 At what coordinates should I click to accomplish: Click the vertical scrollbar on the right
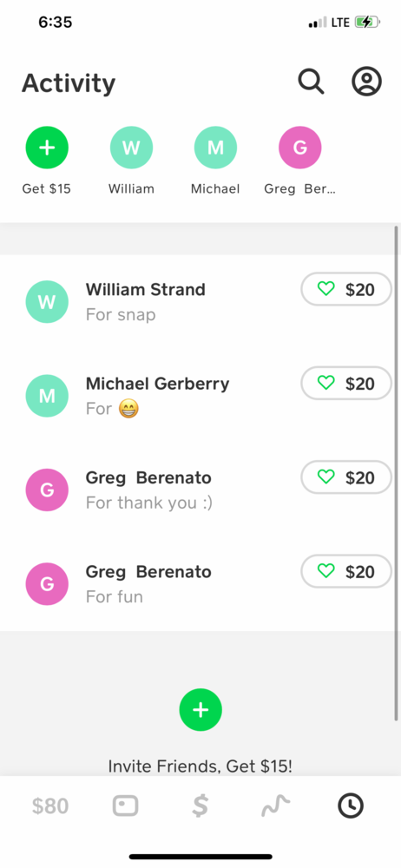click(x=396, y=473)
